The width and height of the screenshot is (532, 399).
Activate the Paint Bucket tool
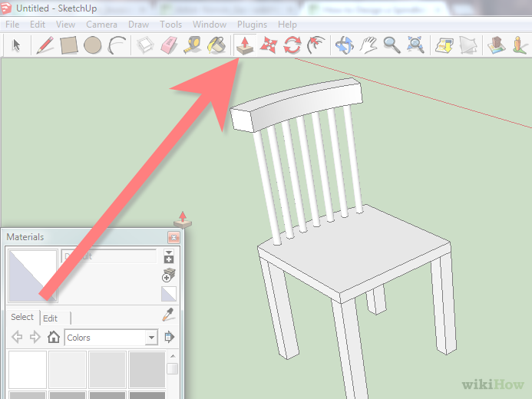point(217,45)
